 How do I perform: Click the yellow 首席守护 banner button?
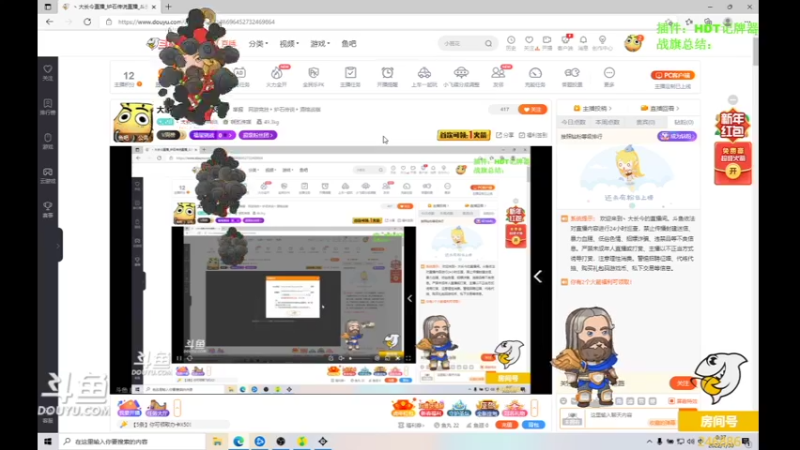coord(464,135)
